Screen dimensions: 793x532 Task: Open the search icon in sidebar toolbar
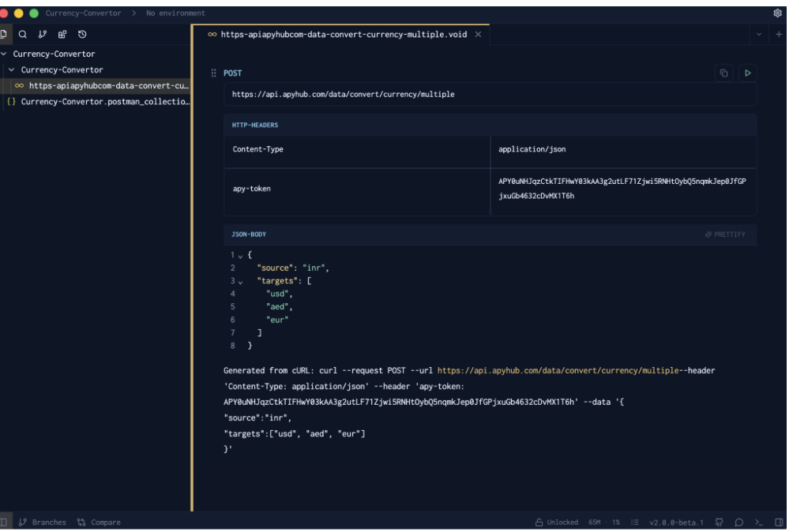(23, 35)
